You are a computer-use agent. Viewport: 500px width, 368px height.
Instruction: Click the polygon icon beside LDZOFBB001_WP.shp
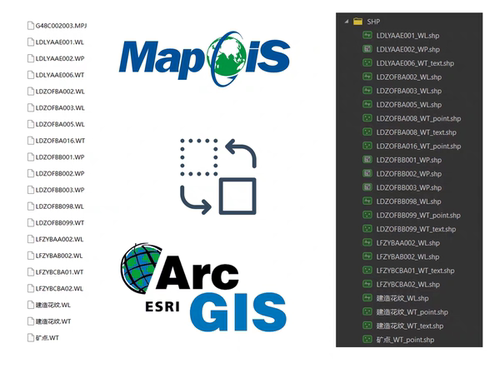point(367,160)
